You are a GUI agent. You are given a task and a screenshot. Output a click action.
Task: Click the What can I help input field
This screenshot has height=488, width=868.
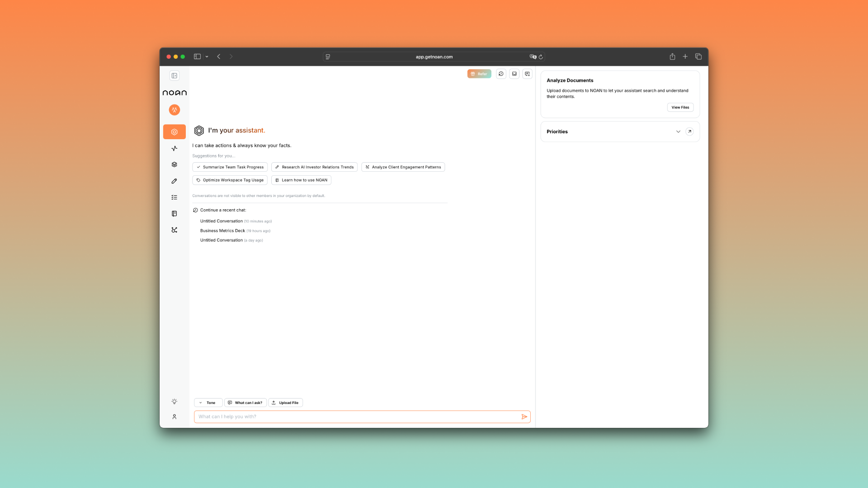(x=357, y=417)
